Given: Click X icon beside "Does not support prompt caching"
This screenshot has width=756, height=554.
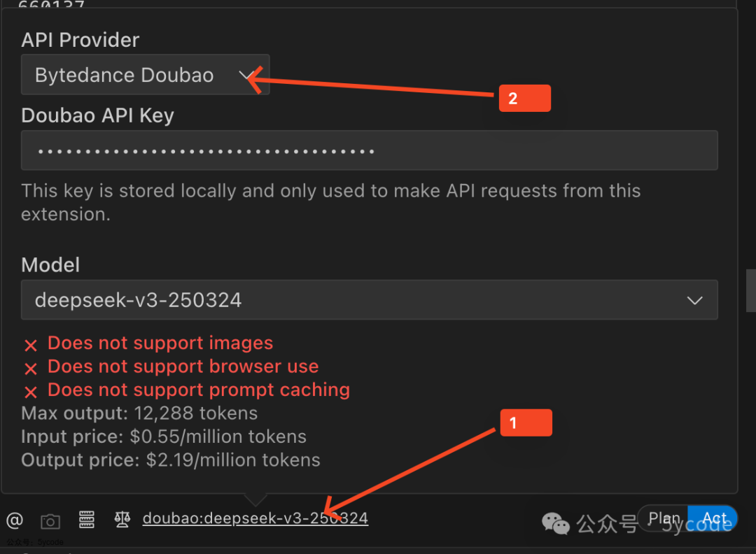Looking at the screenshot, I should coord(31,391).
